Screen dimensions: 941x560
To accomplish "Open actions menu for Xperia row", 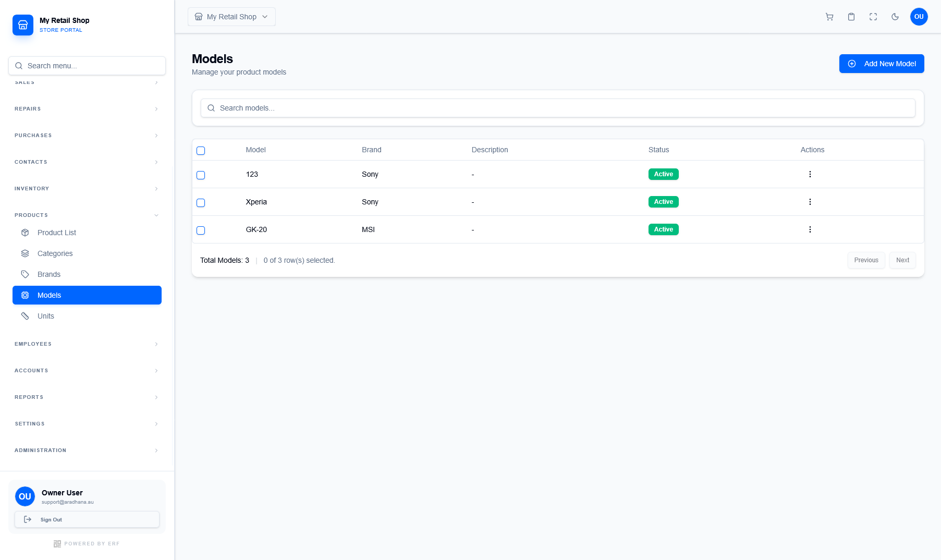I will tap(810, 202).
